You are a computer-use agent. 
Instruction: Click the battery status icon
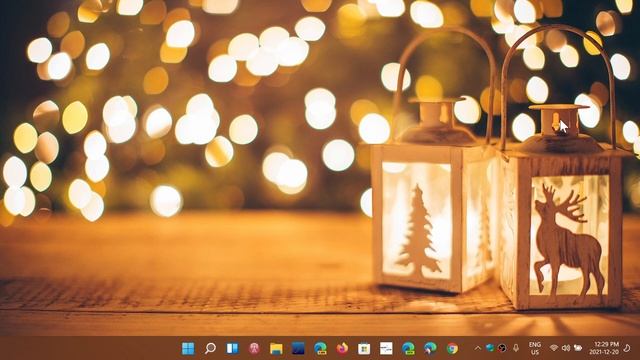pos(578,348)
